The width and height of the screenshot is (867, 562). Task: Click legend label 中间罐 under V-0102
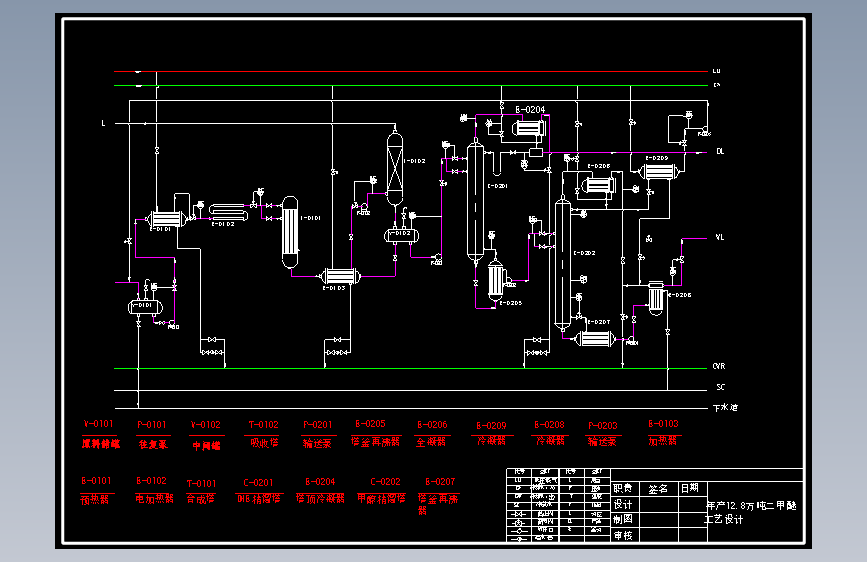(206, 445)
